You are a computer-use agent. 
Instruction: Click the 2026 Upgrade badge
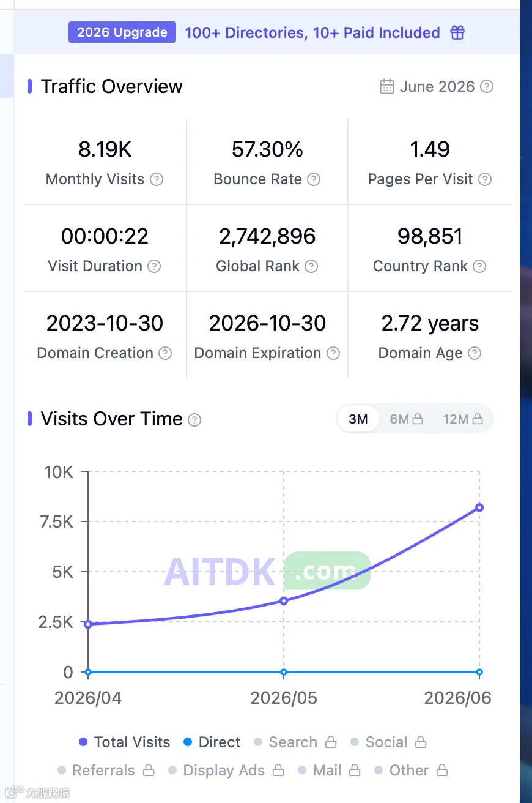[x=122, y=32]
